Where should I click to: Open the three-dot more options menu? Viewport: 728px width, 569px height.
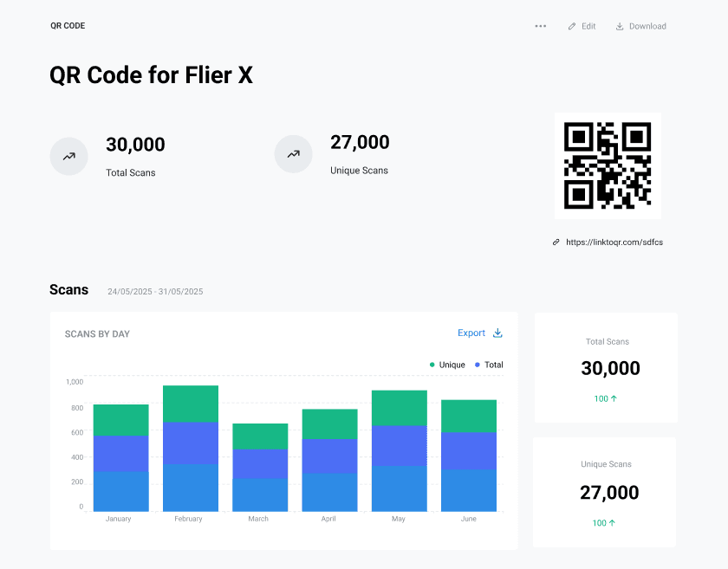(x=541, y=26)
